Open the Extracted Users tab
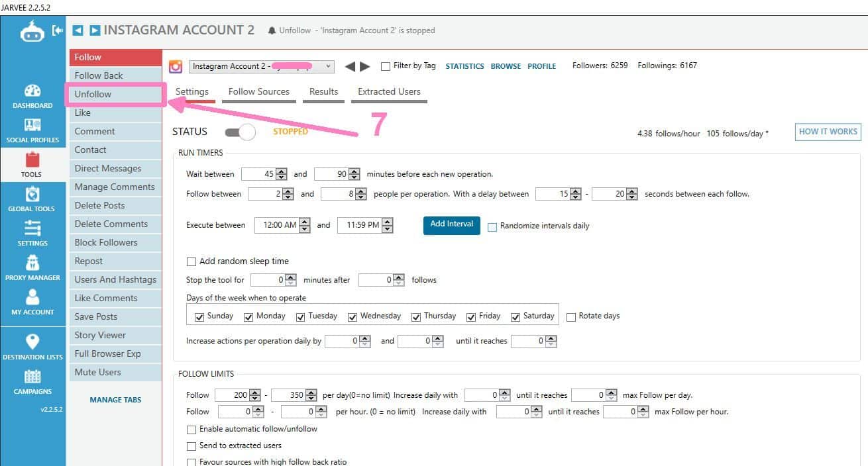This screenshot has height=466, width=868. (390, 92)
